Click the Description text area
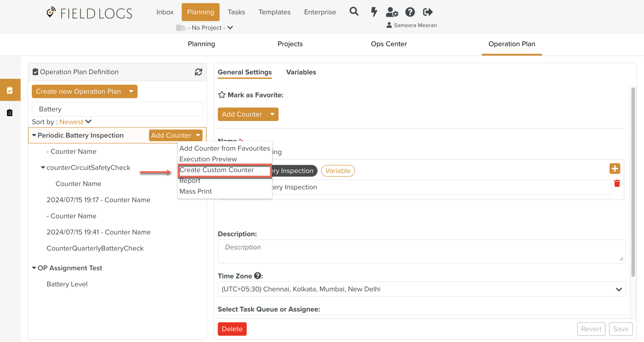Screen dimensions: 644x342 pos(421,251)
